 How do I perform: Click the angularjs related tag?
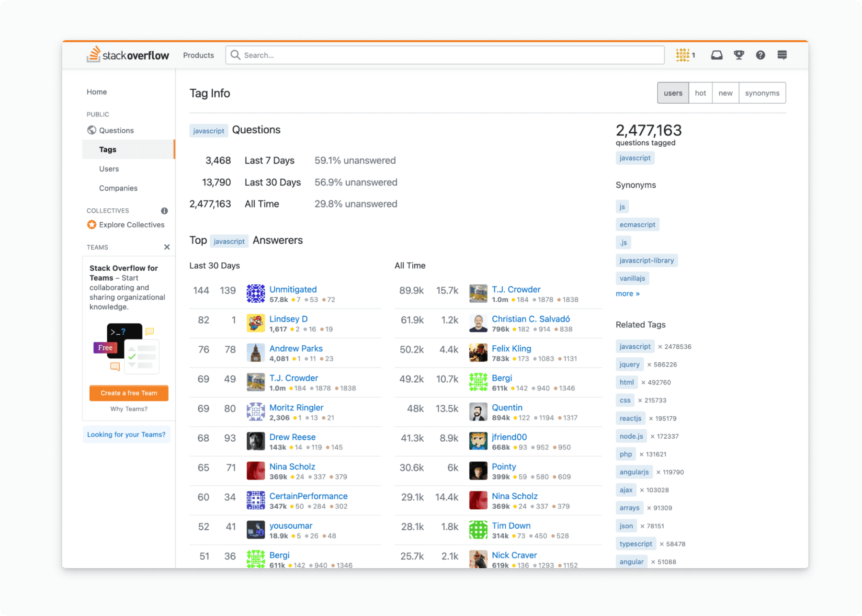tap(634, 472)
